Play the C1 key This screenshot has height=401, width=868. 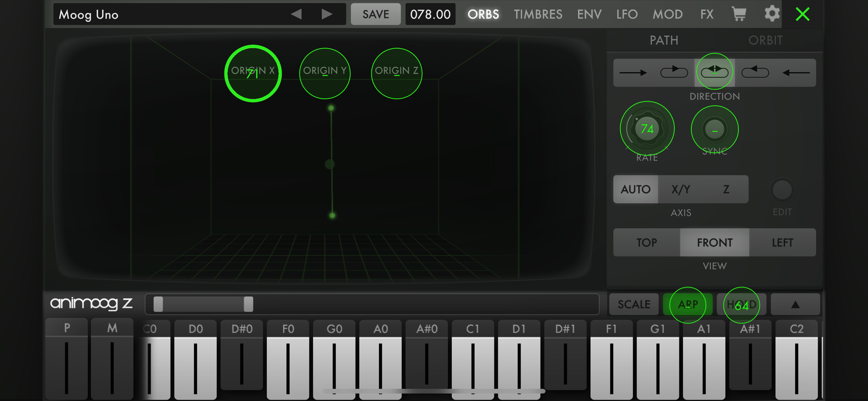click(473, 360)
